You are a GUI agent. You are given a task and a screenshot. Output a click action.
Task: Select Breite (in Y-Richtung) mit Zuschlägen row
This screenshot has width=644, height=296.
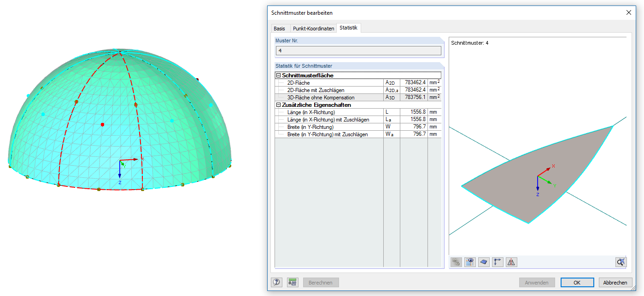point(358,134)
